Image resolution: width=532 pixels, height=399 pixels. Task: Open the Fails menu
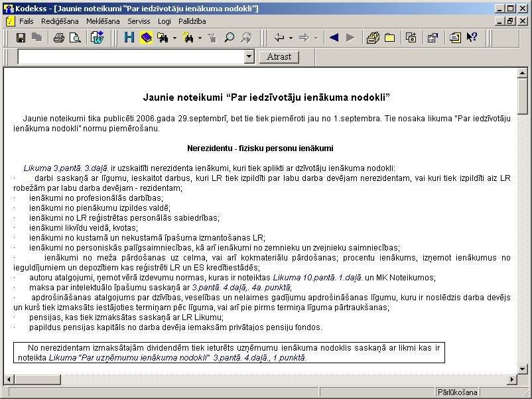pyautogui.click(x=26, y=21)
